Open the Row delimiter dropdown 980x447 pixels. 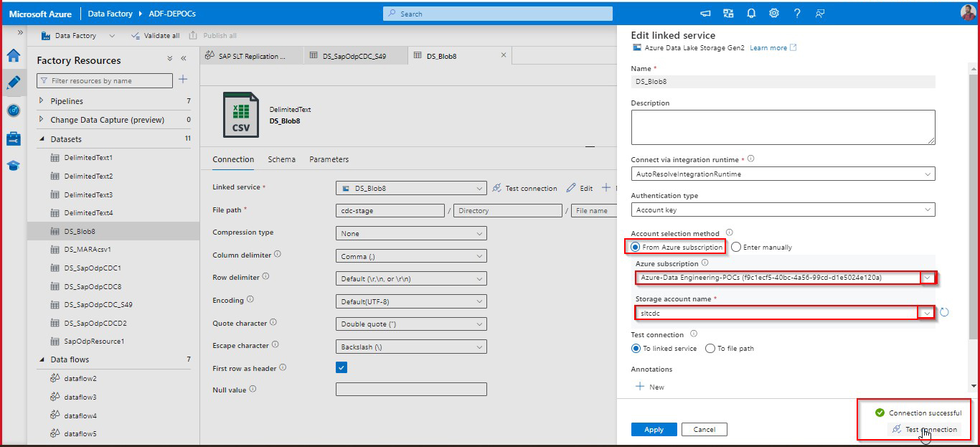click(411, 278)
